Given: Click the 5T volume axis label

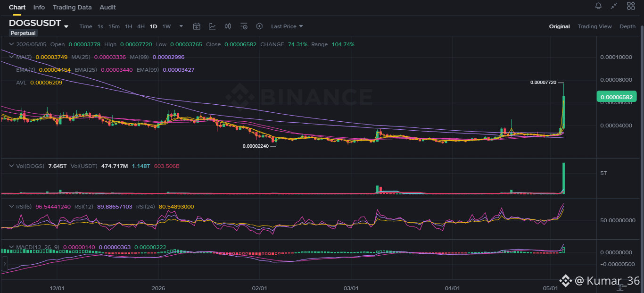Looking at the screenshot, I should [x=603, y=174].
